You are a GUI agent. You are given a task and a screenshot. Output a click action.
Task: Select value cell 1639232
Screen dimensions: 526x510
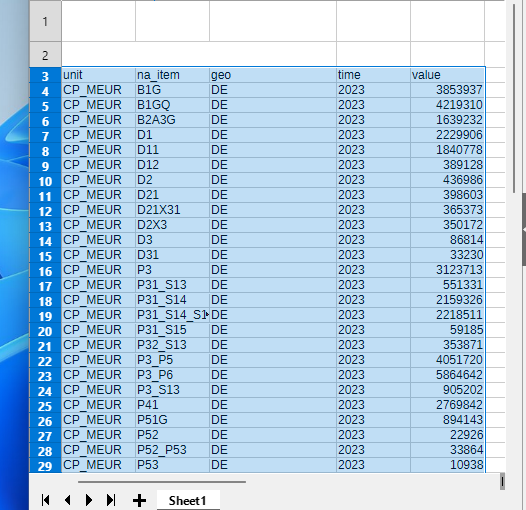[x=448, y=120]
